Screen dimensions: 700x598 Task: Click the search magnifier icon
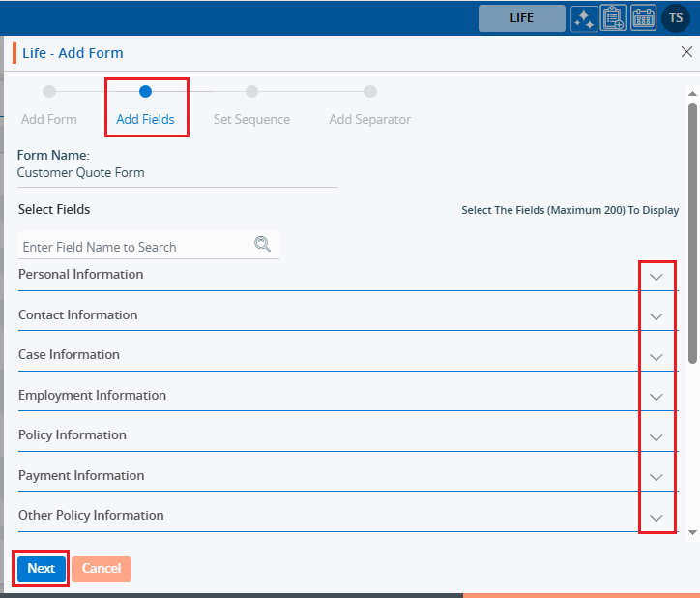(262, 244)
